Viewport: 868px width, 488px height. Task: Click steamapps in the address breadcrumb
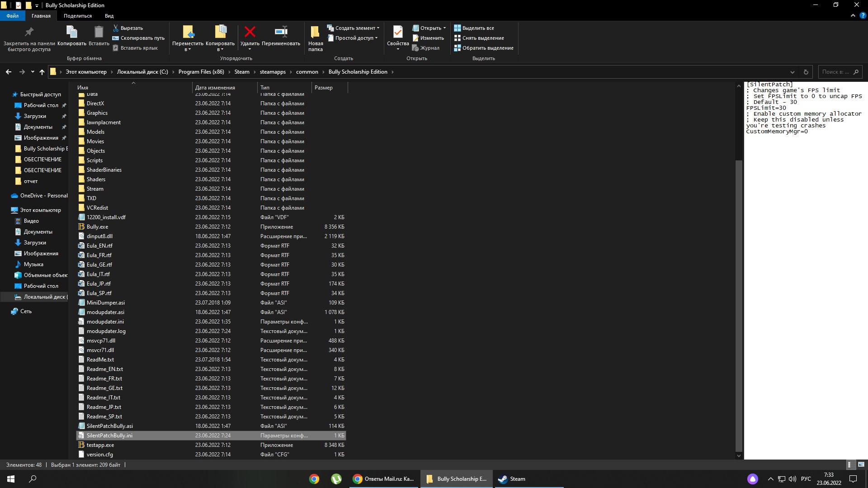[273, 72]
